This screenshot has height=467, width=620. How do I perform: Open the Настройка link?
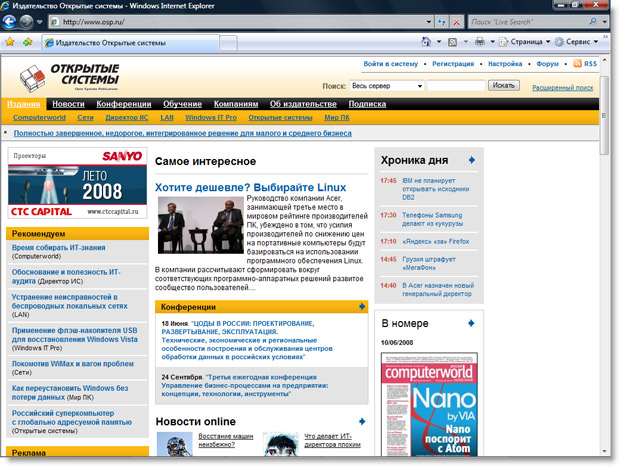point(505,64)
